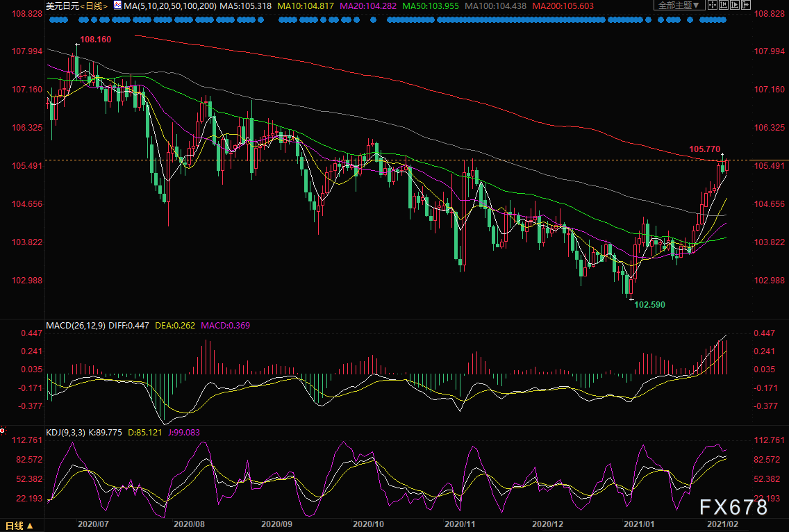Expand the 日线 period selector at bottom left
Screen dimensions: 789x532
[19, 526]
